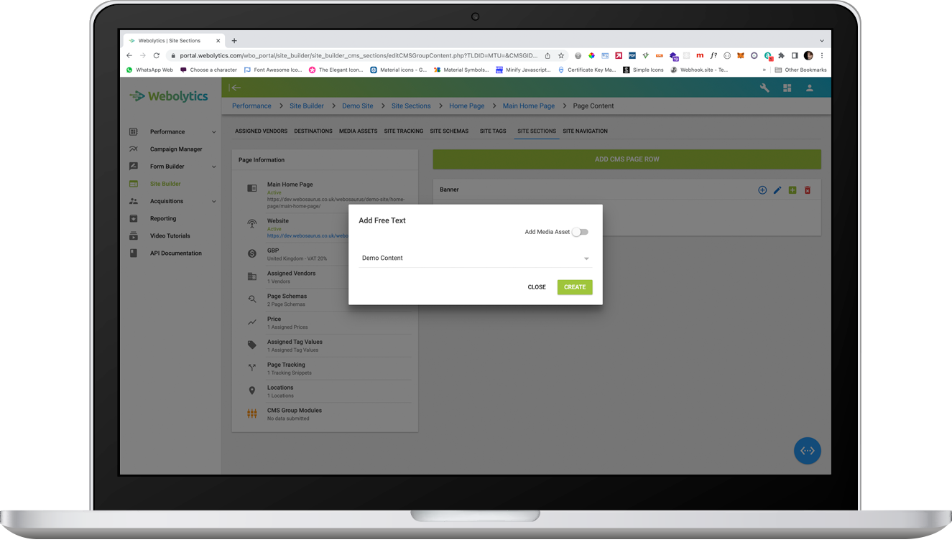The height and width of the screenshot is (560, 952).
Task: Click the red delete icon in Banner row
Action: 808,190
